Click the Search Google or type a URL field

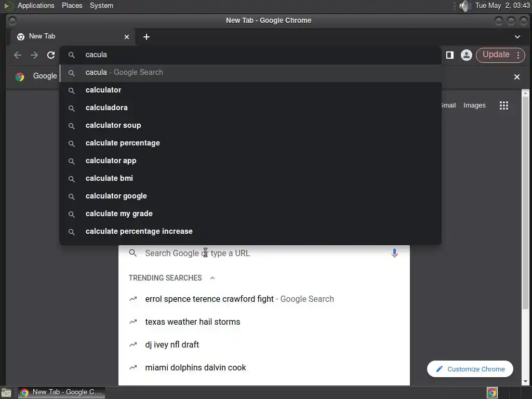click(264, 253)
